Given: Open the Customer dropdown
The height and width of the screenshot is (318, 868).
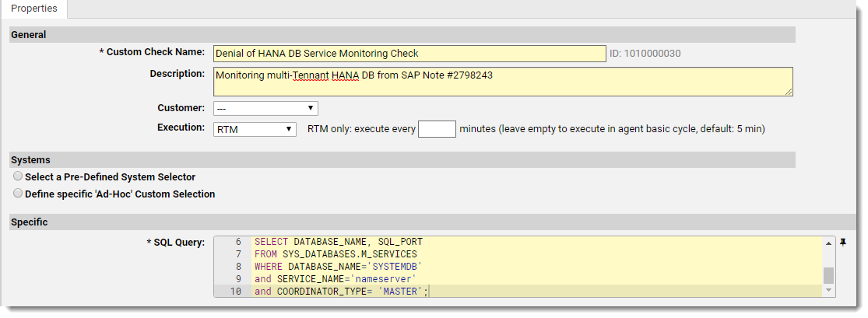Looking at the screenshot, I should point(265,108).
